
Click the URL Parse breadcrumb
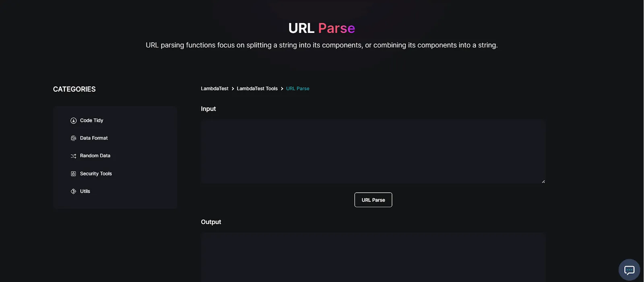click(x=298, y=89)
